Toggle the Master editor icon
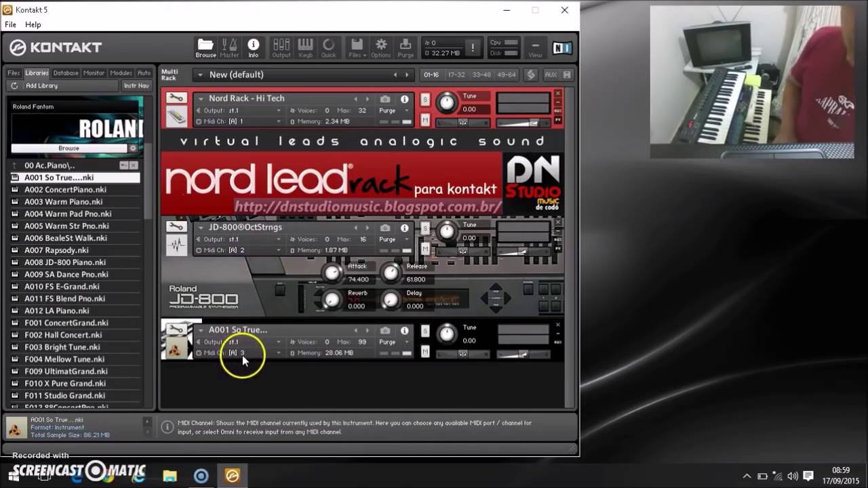The image size is (868, 488). click(x=229, y=47)
